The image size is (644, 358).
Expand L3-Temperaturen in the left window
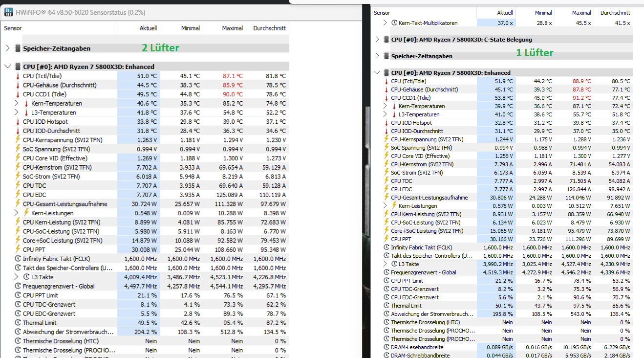(16, 112)
